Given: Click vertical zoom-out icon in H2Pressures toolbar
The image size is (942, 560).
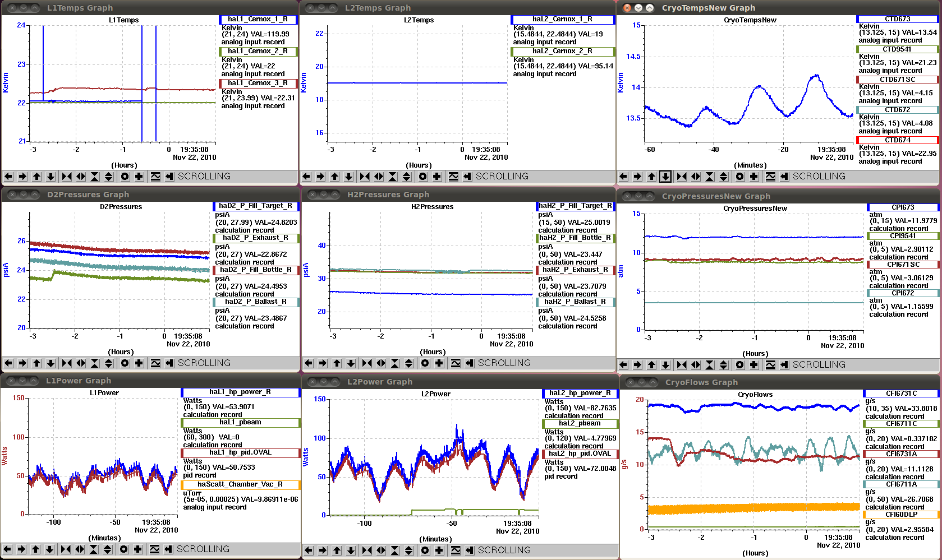Looking at the screenshot, I should [409, 363].
